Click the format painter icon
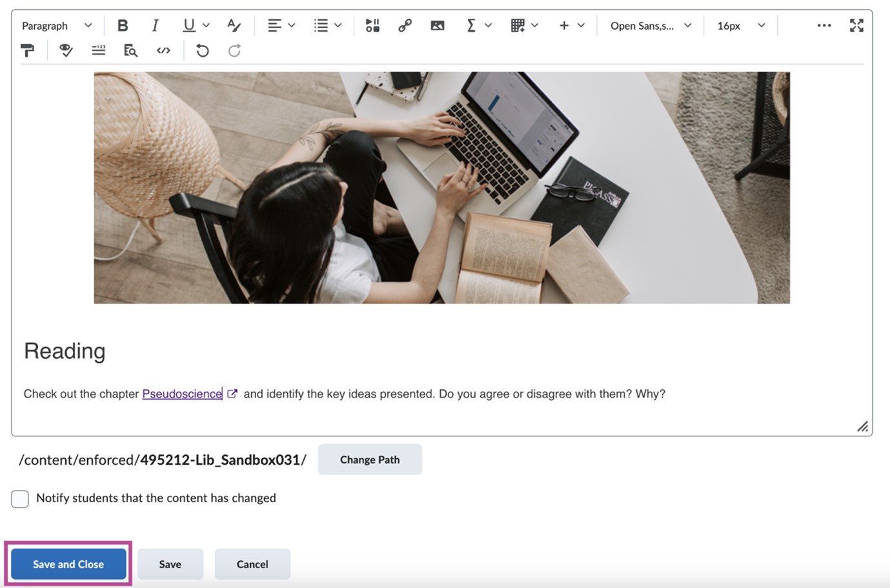 click(28, 50)
